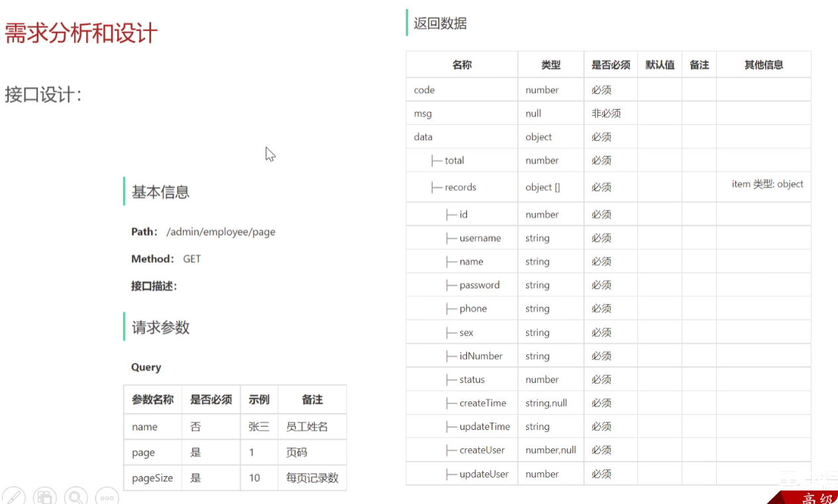Select the phone field

(x=473, y=309)
